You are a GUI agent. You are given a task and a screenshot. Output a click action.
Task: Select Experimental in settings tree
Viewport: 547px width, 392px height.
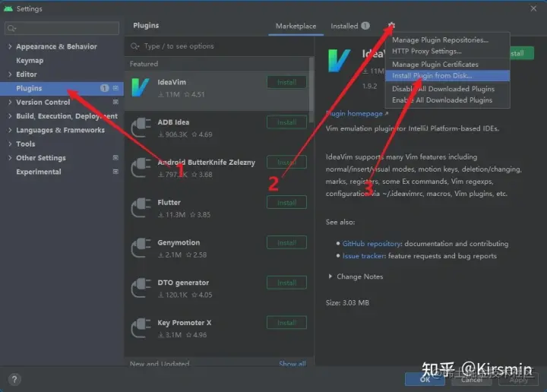[x=39, y=172]
